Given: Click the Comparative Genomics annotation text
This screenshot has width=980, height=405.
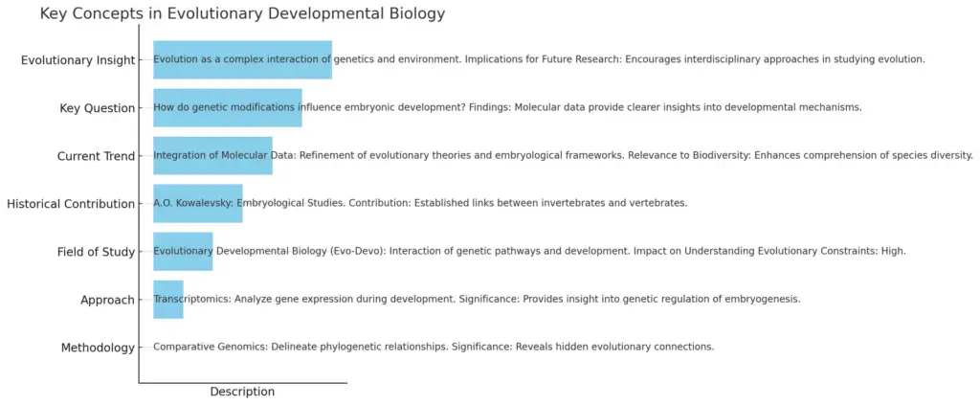Looking at the screenshot, I should pyautogui.click(x=434, y=347).
